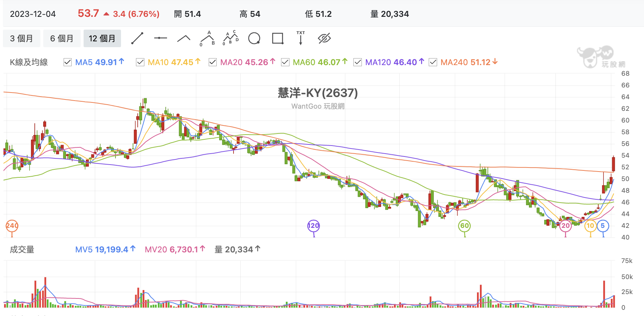
Task: Click the closing price 53.7
Action: (88, 14)
